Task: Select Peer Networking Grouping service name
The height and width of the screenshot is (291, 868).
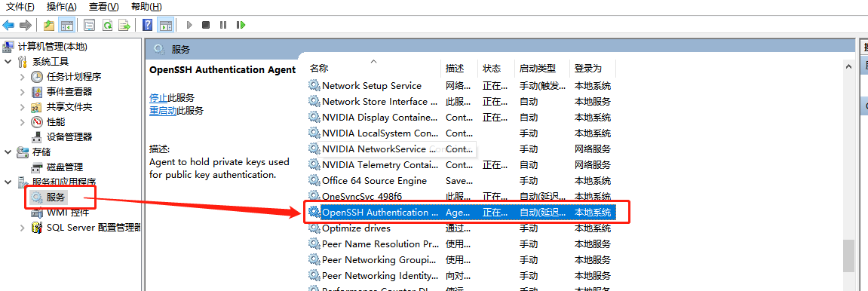Action: point(380,259)
